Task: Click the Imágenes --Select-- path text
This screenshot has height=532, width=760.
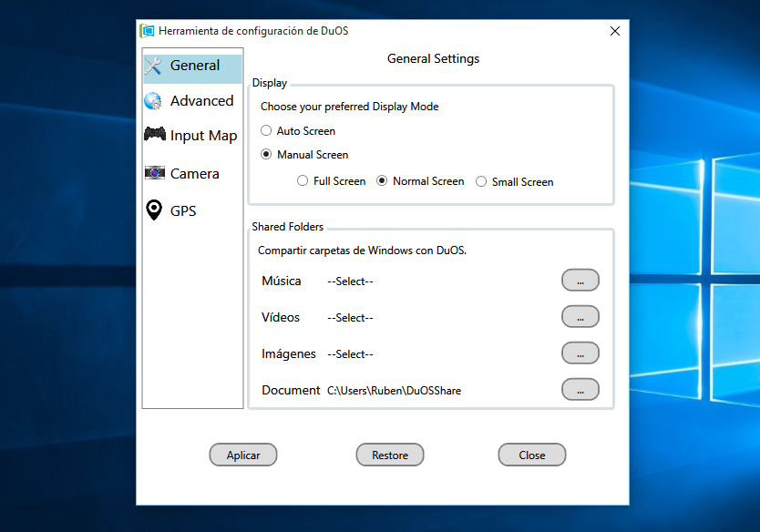Action: pyautogui.click(x=351, y=354)
